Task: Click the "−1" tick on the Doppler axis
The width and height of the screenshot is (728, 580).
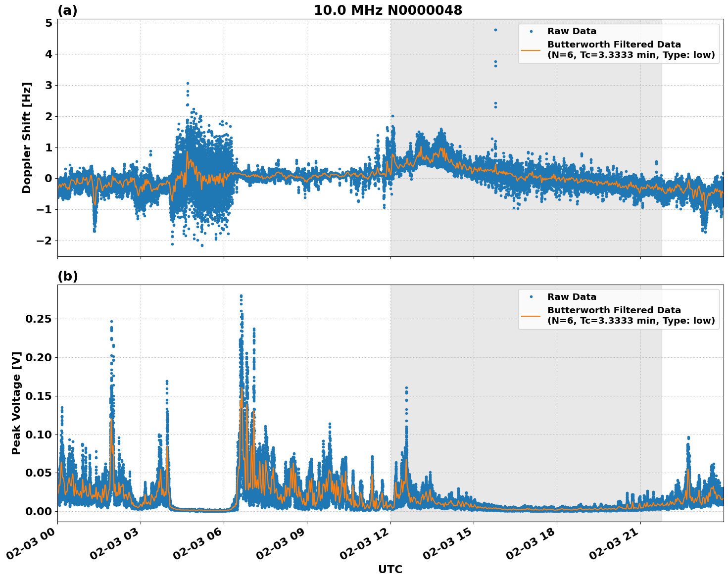Action: tap(45, 210)
